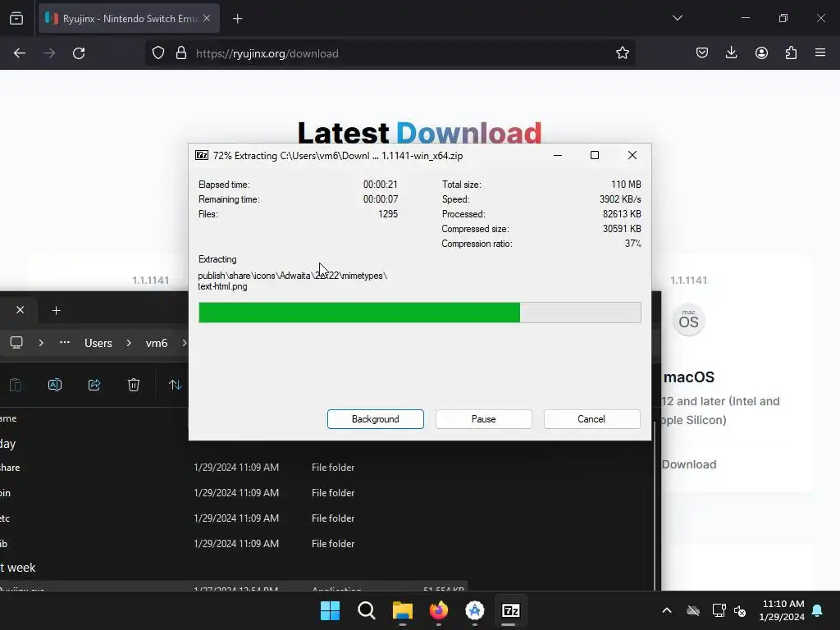Open the 11:10 AM clock and calendar

(782, 610)
